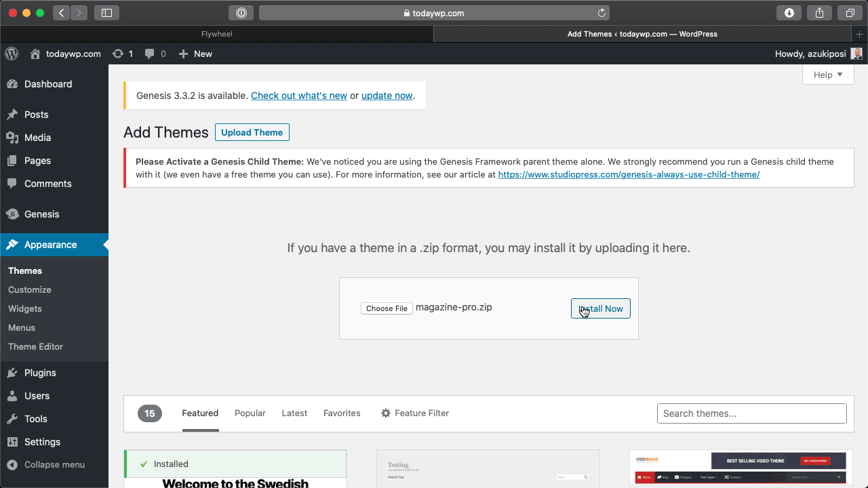
Task: Show Safari downloads
Action: pyautogui.click(x=789, y=13)
